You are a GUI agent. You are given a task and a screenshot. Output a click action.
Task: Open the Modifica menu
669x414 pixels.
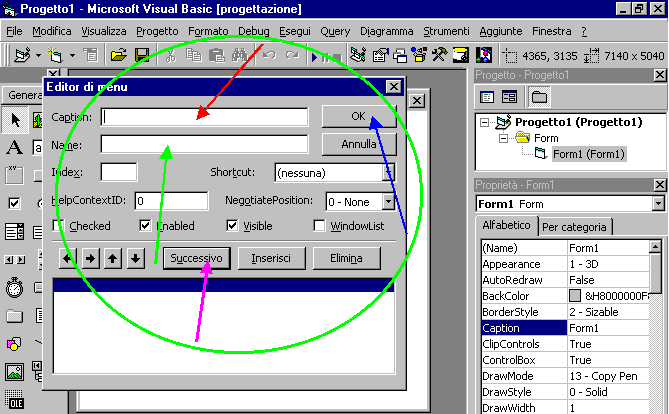[52, 31]
